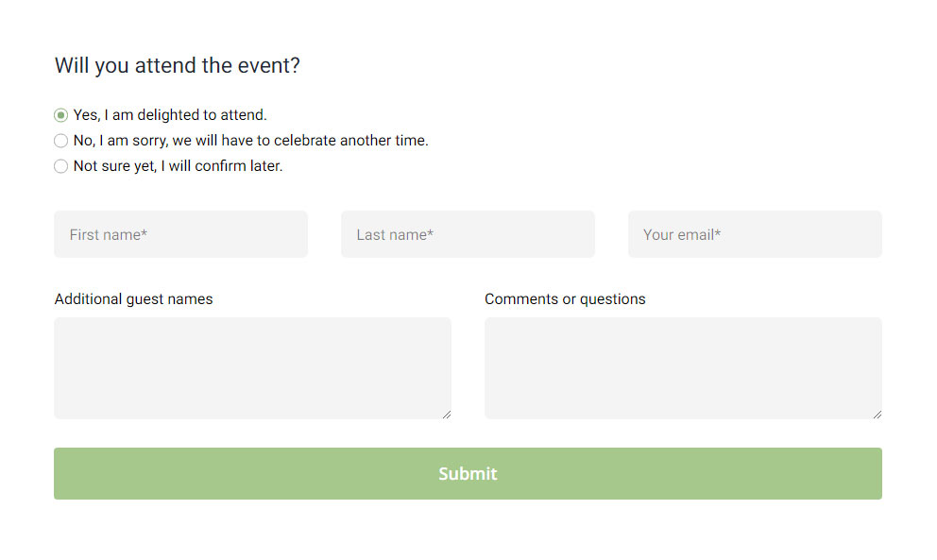Click the 'Last name*' placeholder text
Viewport: 937px width, 560px height.
[x=395, y=234]
